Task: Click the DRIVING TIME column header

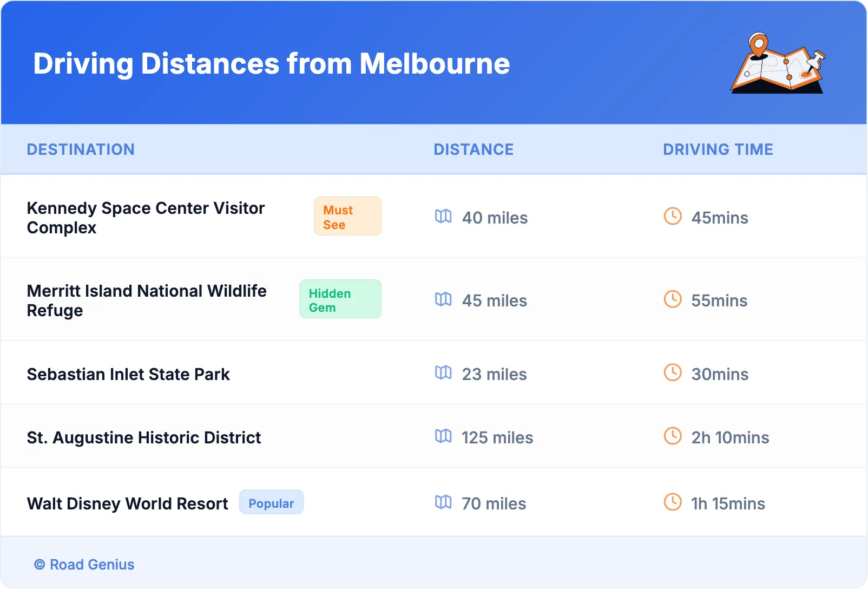Action: pos(718,149)
